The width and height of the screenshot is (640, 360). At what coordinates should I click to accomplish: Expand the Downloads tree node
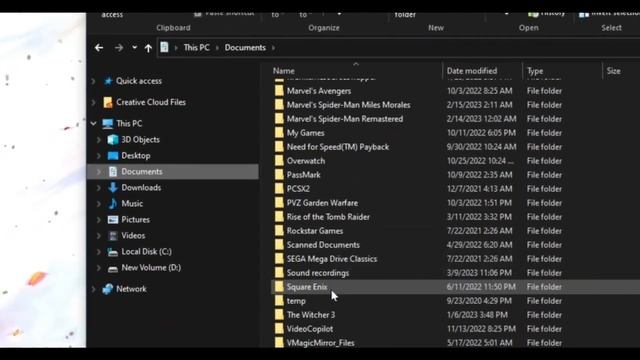[x=99, y=188]
